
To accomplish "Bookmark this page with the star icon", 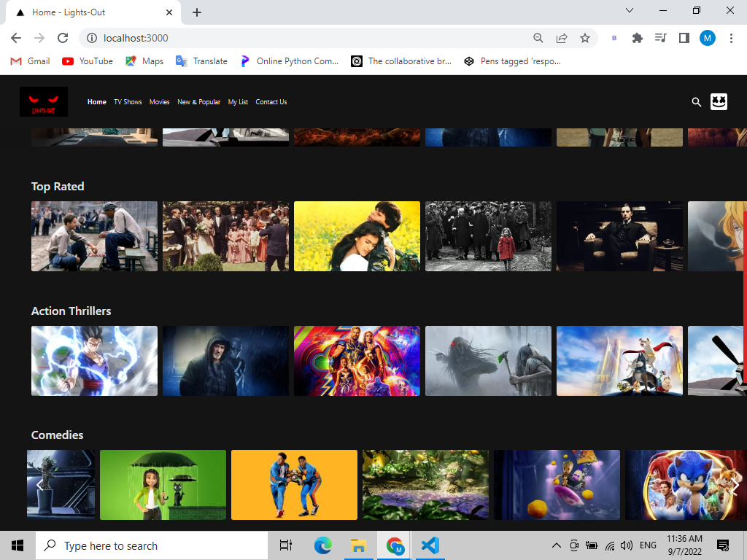I will click(585, 38).
